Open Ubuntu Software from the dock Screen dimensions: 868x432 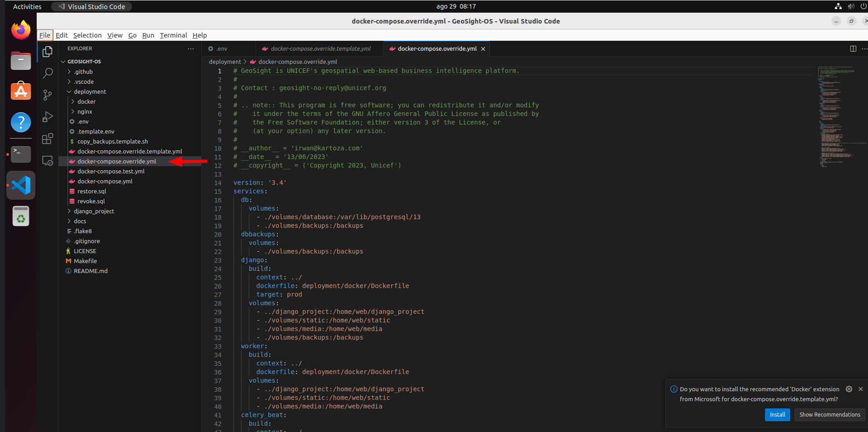(x=21, y=91)
